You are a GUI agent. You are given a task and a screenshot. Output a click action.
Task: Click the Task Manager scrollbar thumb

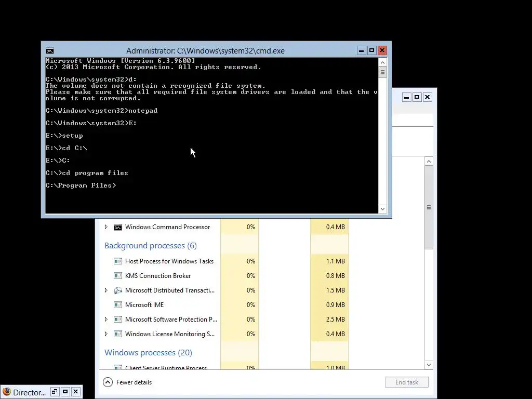click(429, 207)
